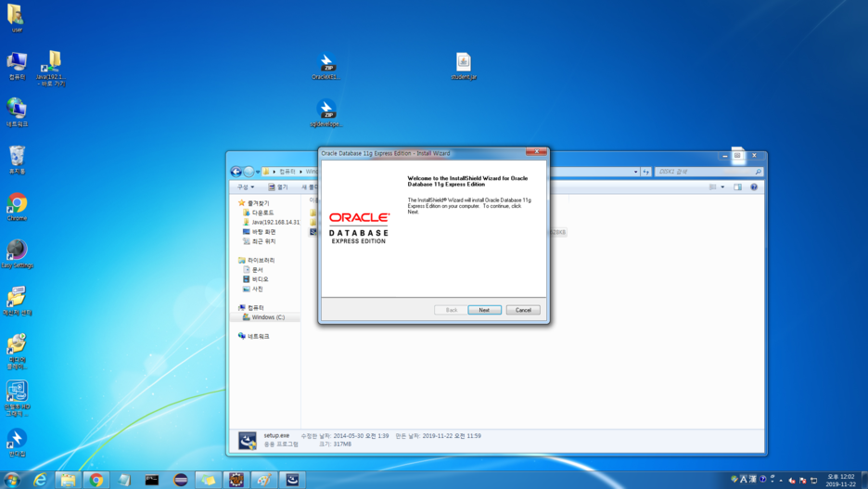The image size is (868, 489).
Task: Select 바탕 화면 in the navigation pane
Action: coord(259,232)
